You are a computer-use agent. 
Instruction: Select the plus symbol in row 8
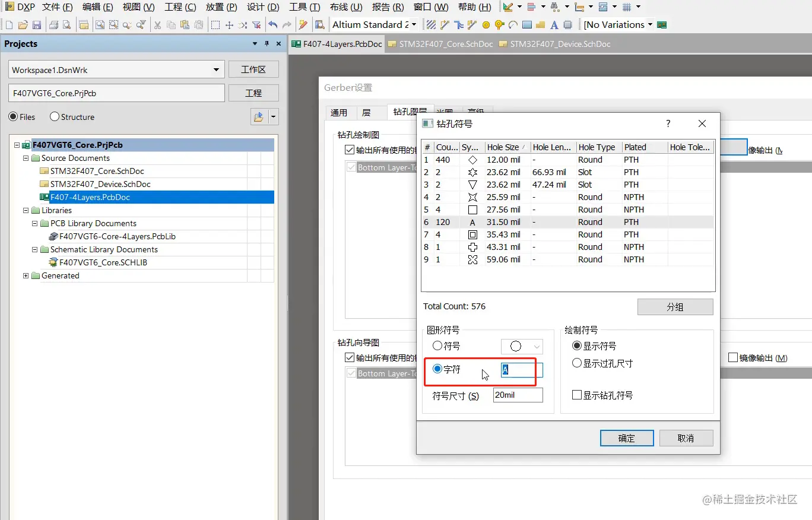pos(472,247)
